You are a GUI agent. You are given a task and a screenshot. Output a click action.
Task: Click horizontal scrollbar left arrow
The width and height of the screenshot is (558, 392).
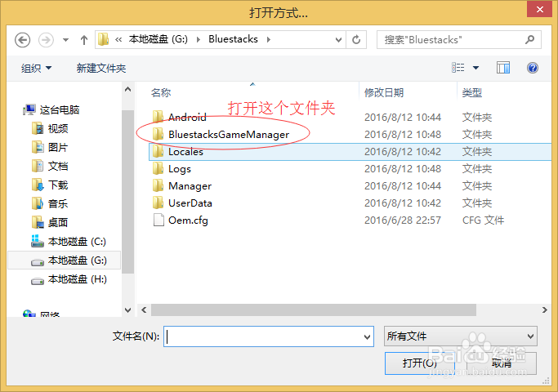144,310
